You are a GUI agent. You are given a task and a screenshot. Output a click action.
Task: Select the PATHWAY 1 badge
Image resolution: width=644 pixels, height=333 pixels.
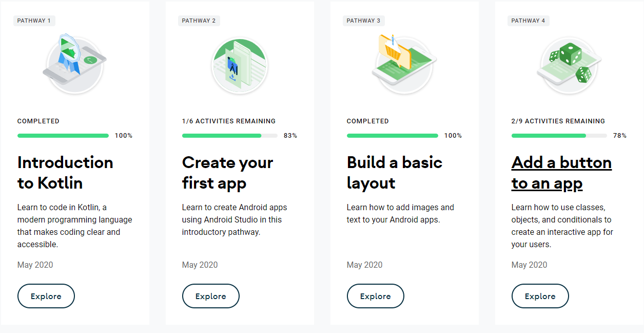pos(34,21)
